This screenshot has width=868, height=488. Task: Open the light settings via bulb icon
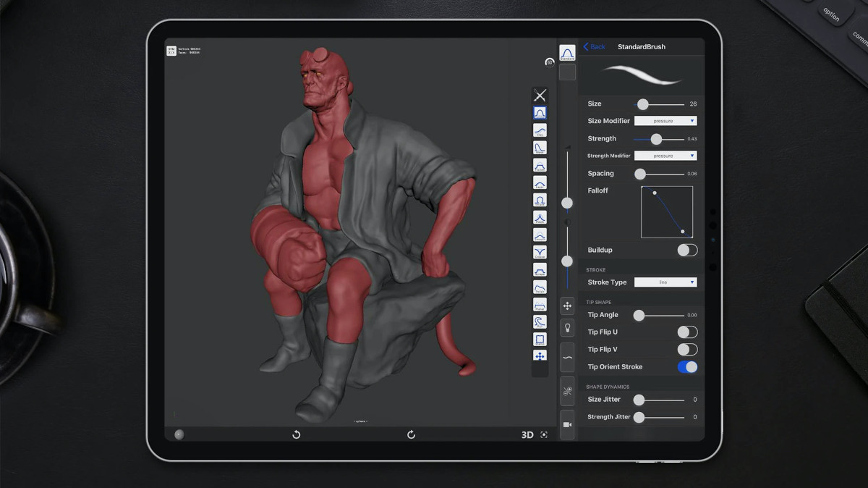click(568, 327)
